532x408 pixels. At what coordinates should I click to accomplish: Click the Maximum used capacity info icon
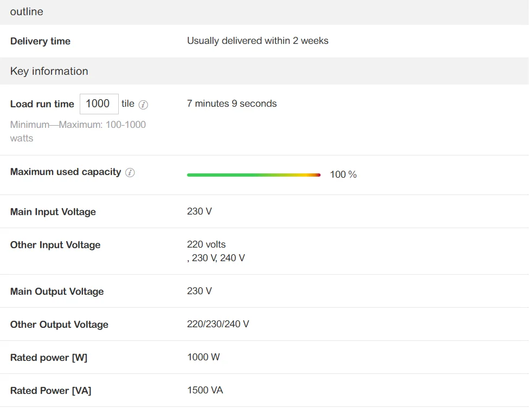pyautogui.click(x=130, y=172)
